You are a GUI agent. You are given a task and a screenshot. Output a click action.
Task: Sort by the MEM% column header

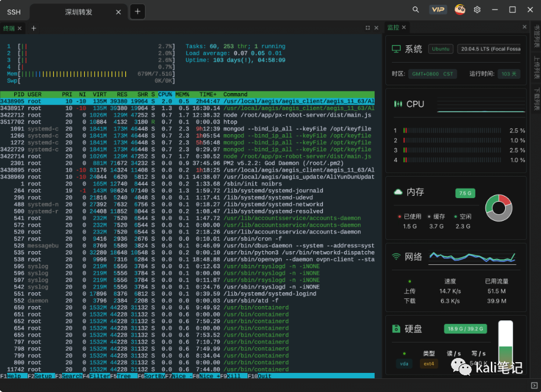[x=182, y=94]
